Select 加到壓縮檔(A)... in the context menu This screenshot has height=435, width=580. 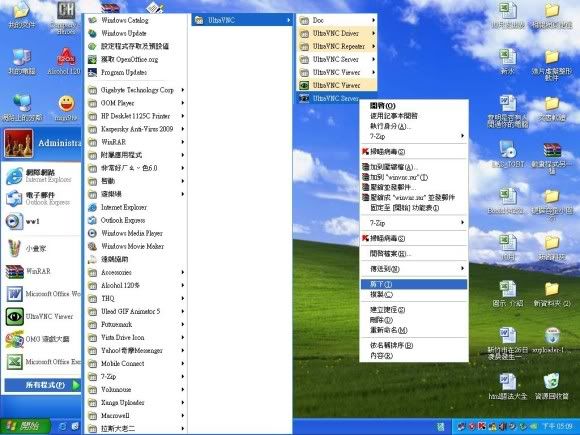414,167
